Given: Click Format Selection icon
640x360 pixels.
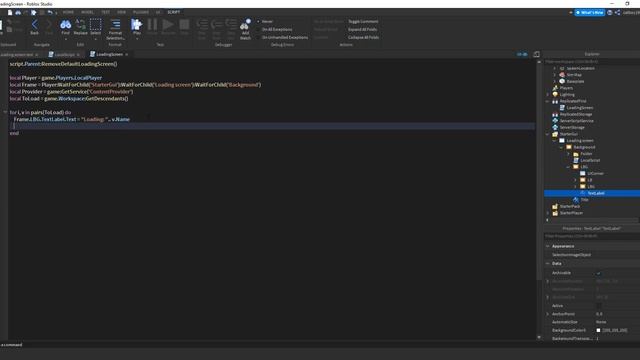Looking at the screenshot, I should coord(116,24).
